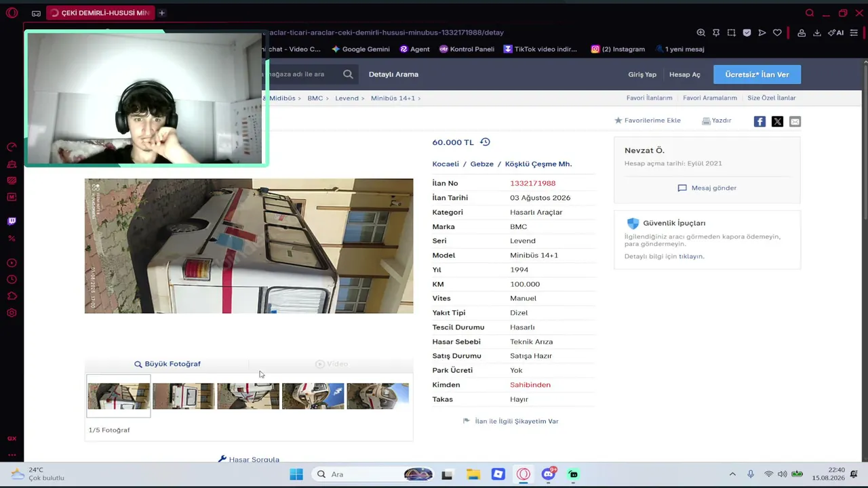The image size is (868, 488).
Task: Open the Agent bookmark
Action: [x=414, y=49]
